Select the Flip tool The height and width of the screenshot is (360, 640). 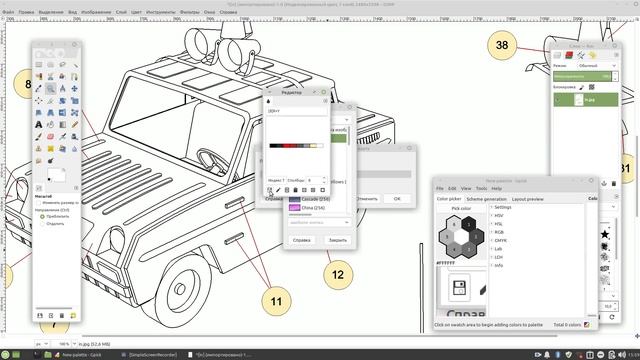click(62, 112)
